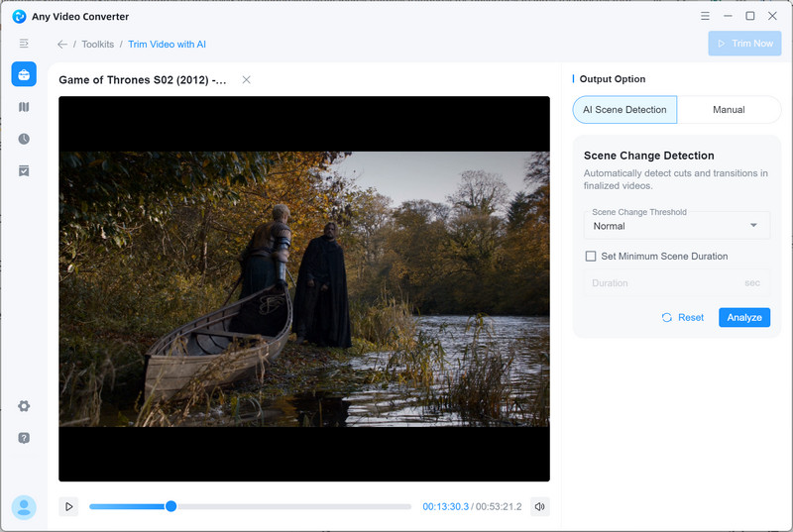This screenshot has width=793, height=532.
Task: Minimize the Any Video Converter window
Action: (728, 16)
